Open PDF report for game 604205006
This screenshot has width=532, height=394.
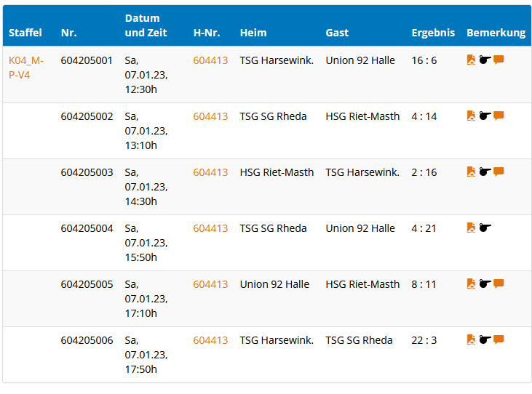(471, 340)
